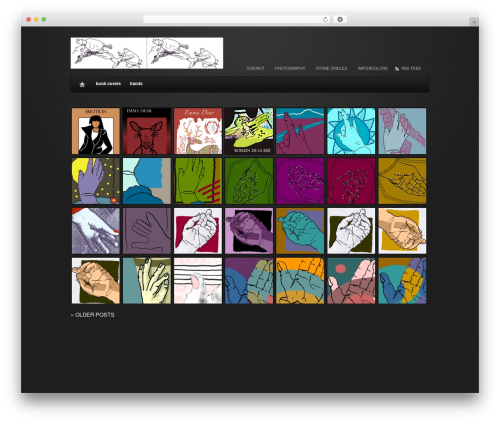500x423 pixels.
Task: Open the purple palm lines thumbnail
Action: tap(300, 181)
